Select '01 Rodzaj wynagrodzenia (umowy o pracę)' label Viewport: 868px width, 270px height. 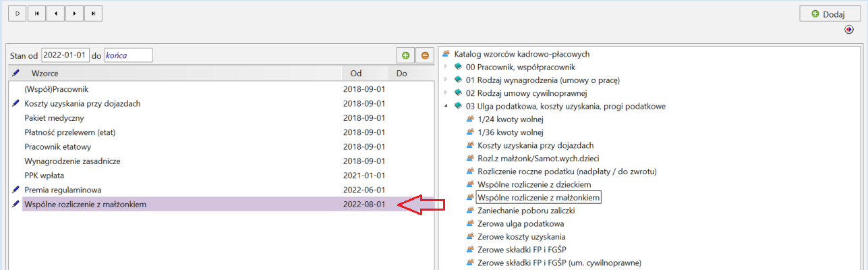pyautogui.click(x=543, y=80)
